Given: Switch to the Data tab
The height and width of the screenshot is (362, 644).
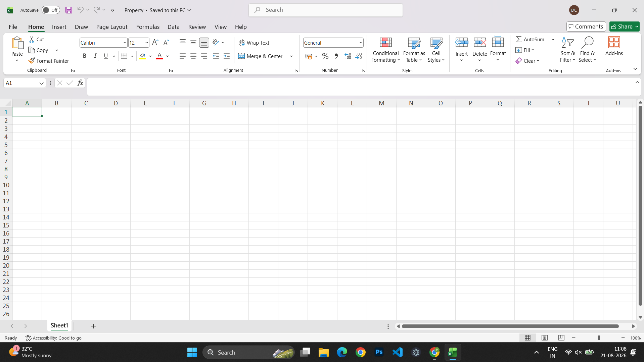Looking at the screenshot, I should coord(173,27).
